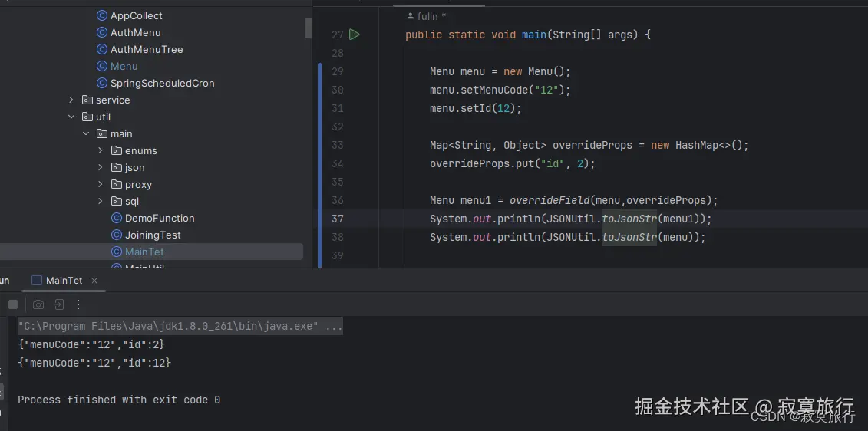Viewport: 868px width, 431px height.
Task: Select the JoiningTest class in tree
Action: [153, 235]
